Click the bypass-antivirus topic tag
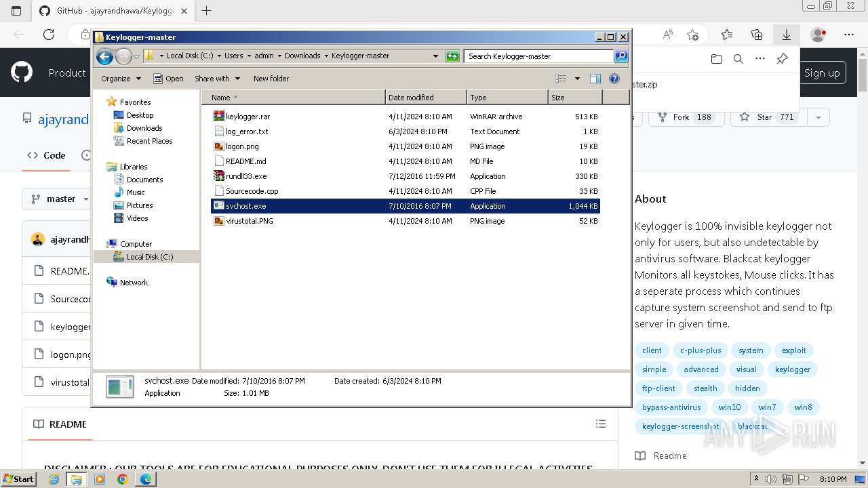Viewport: 868px width, 488px height. [x=671, y=407]
